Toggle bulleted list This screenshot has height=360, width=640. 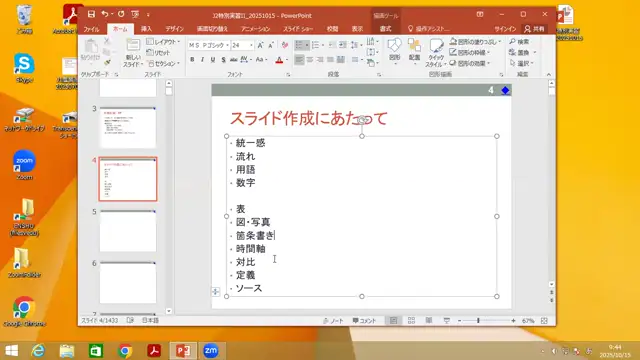tap(299, 45)
